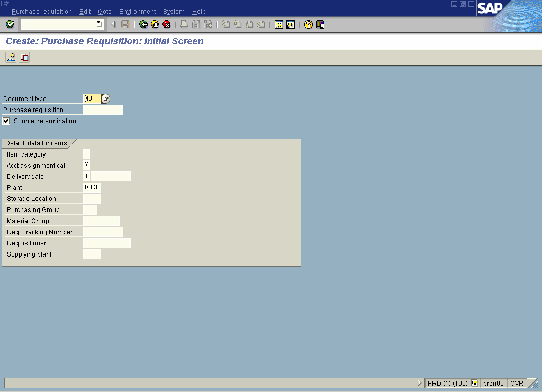
Task: Open the Environment menu
Action: [137, 12]
